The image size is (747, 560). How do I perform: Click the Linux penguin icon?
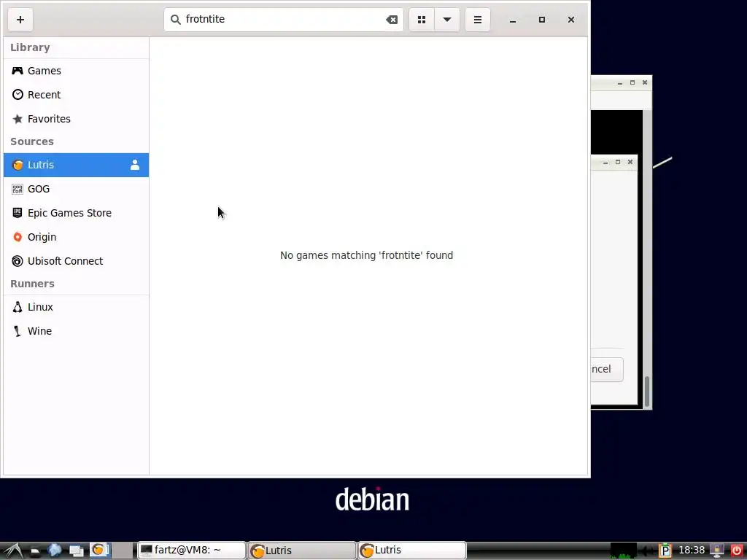pos(18,307)
